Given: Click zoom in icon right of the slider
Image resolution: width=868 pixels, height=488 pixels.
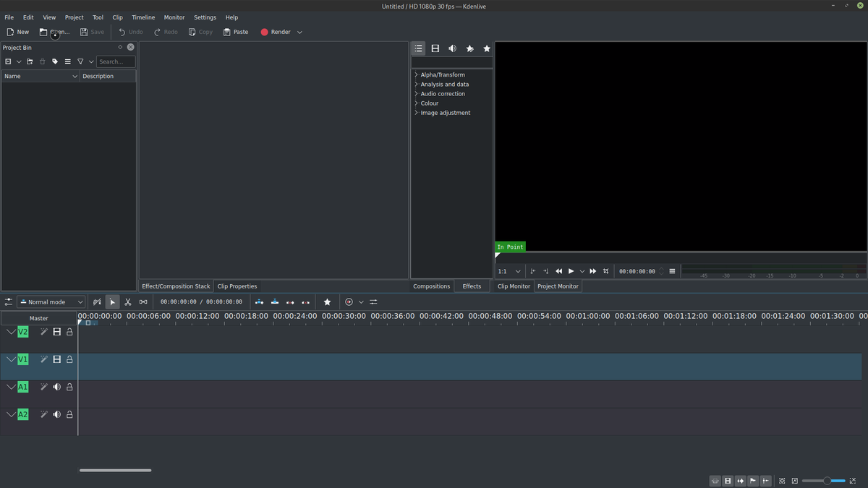Looking at the screenshot, I should pos(853,481).
